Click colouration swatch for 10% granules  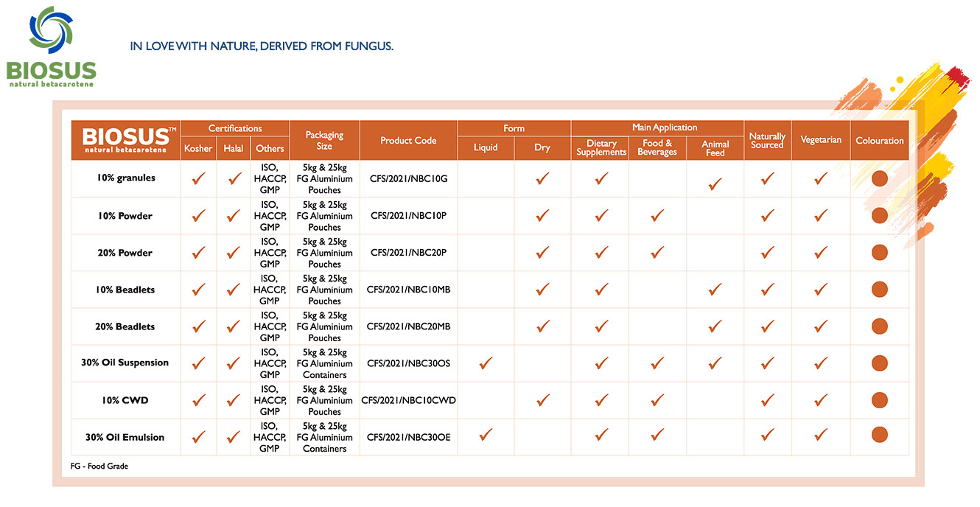[x=879, y=178]
